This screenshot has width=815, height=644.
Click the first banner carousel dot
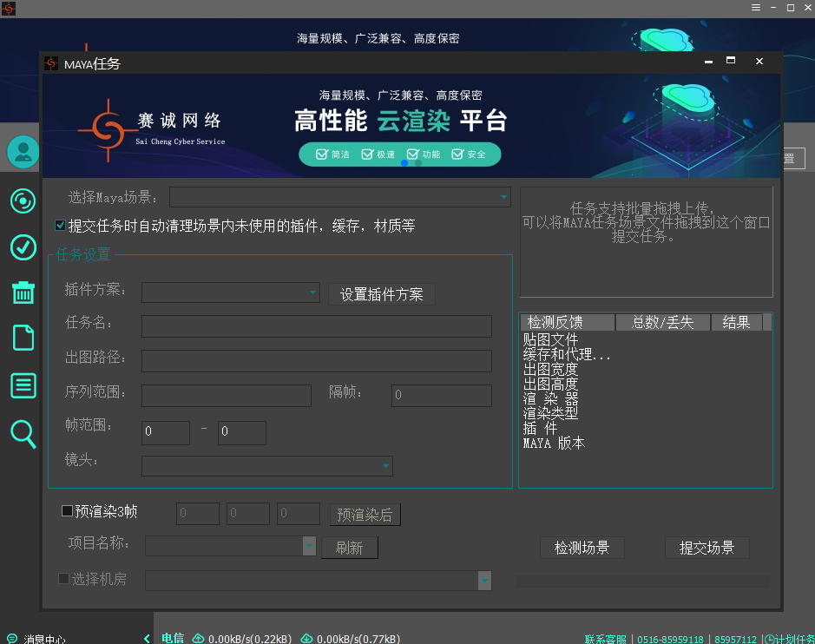tap(404, 163)
